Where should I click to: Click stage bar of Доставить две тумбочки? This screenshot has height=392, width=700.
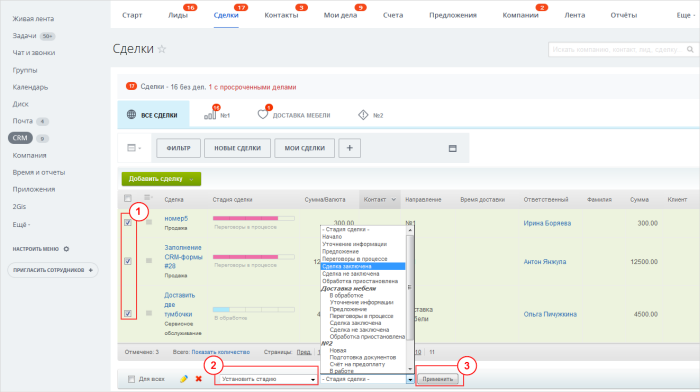coord(254,309)
